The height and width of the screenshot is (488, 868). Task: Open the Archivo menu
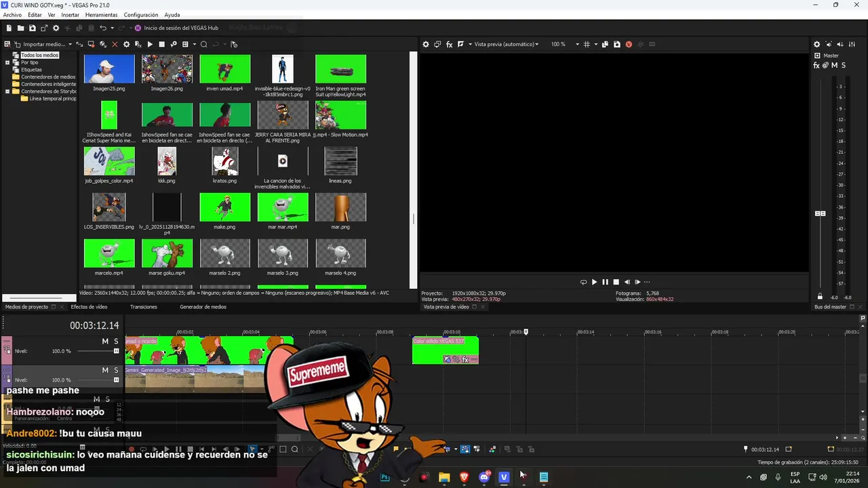coord(12,15)
